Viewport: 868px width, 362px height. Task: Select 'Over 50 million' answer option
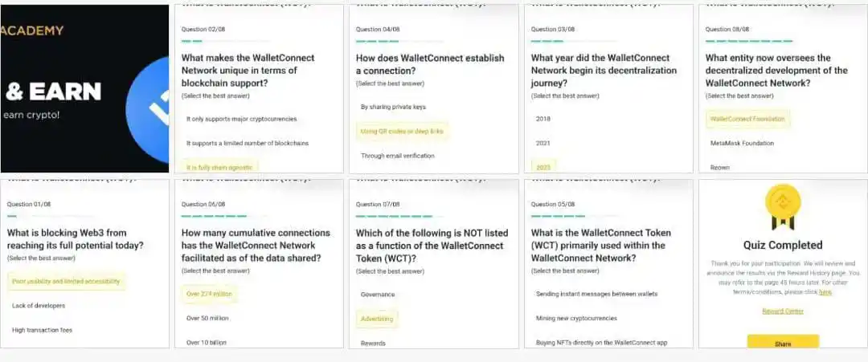[207, 319]
